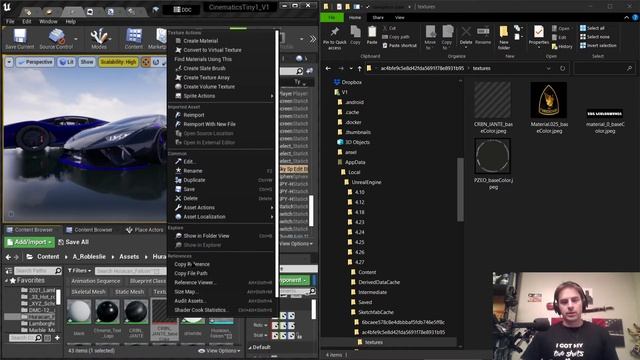
Task: Open the File tab in File Explorer
Action: (x=332, y=18)
